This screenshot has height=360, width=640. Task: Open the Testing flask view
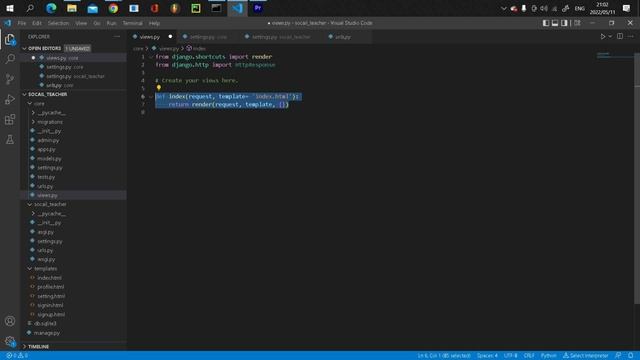[10, 140]
